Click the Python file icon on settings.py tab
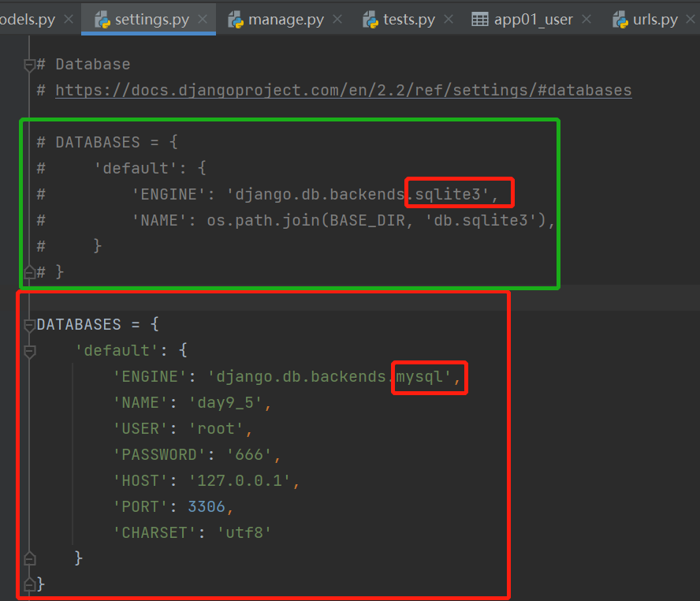The width and height of the screenshot is (700, 601). 102,20
